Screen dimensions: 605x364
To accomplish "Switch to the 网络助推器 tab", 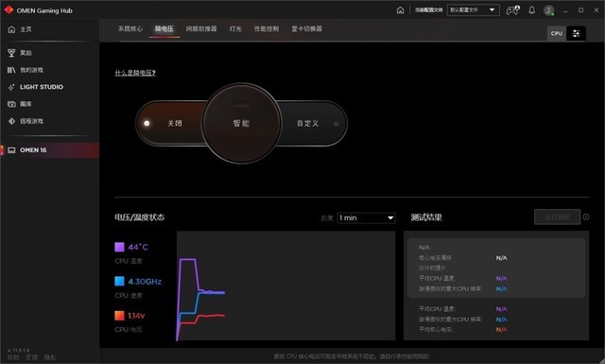I will [x=201, y=29].
